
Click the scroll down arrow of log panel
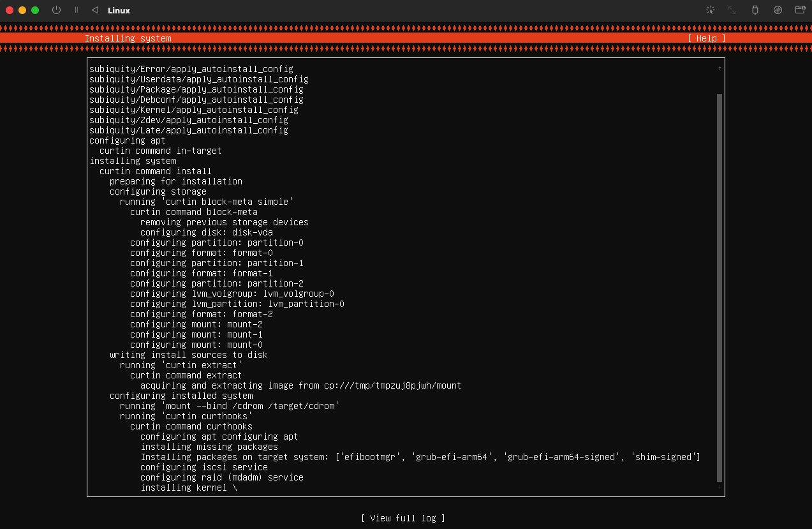[x=720, y=488]
